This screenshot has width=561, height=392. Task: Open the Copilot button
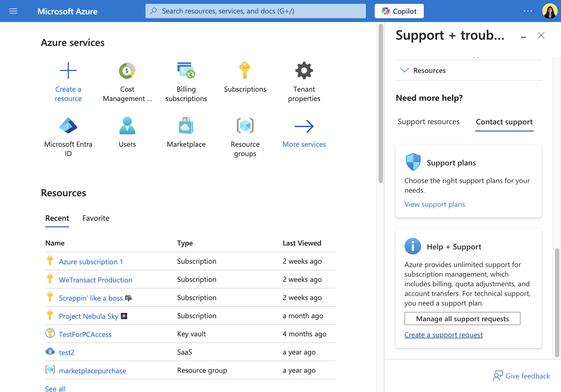[399, 11]
